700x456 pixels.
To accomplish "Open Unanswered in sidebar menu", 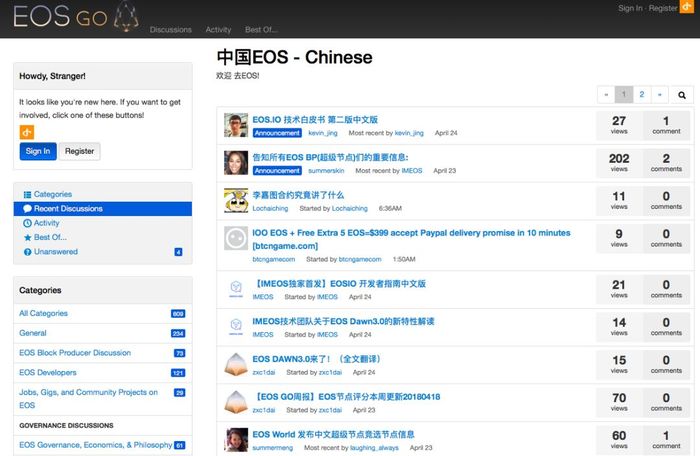I will pos(56,251).
